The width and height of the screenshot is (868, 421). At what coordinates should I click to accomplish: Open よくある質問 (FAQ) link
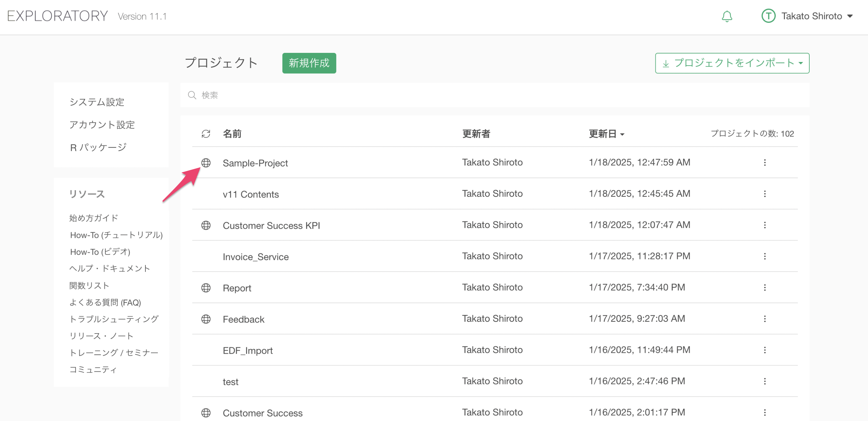[x=105, y=302]
